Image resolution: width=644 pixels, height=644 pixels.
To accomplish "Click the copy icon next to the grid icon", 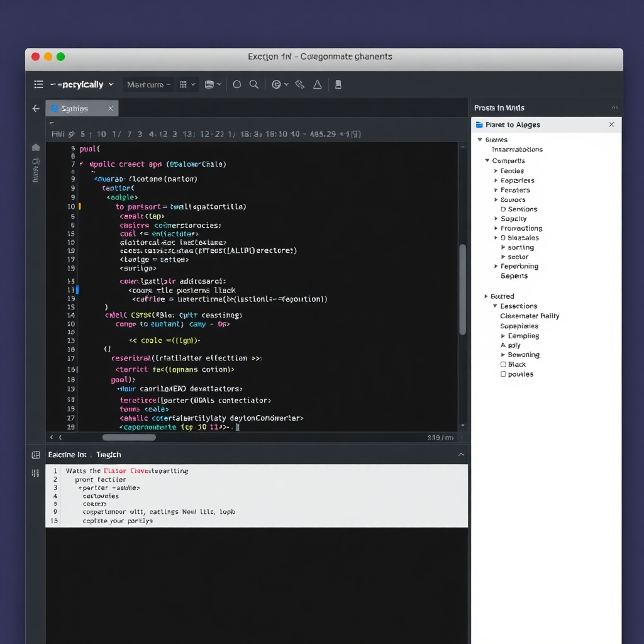I will [209, 84].
